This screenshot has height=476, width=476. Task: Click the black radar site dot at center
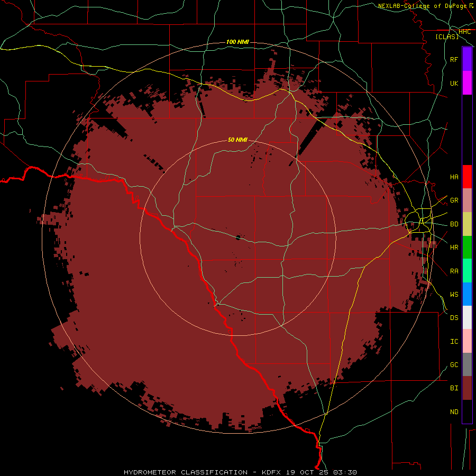click(238, 237)
